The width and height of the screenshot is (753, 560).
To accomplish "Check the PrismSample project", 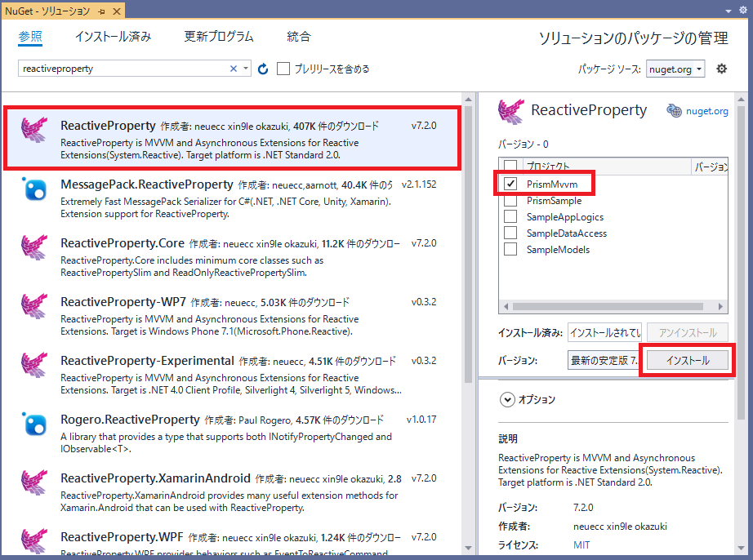I will coord(510,200).
